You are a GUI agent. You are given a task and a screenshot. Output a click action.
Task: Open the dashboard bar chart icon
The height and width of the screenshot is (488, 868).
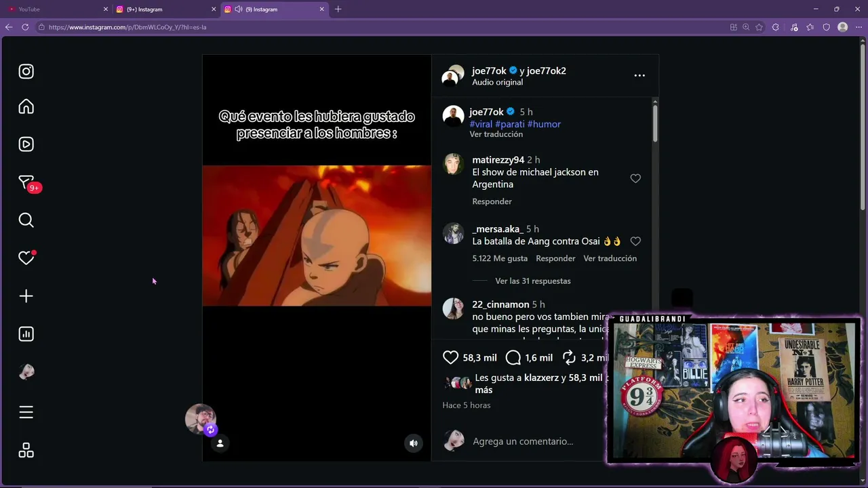coord(26,334)
